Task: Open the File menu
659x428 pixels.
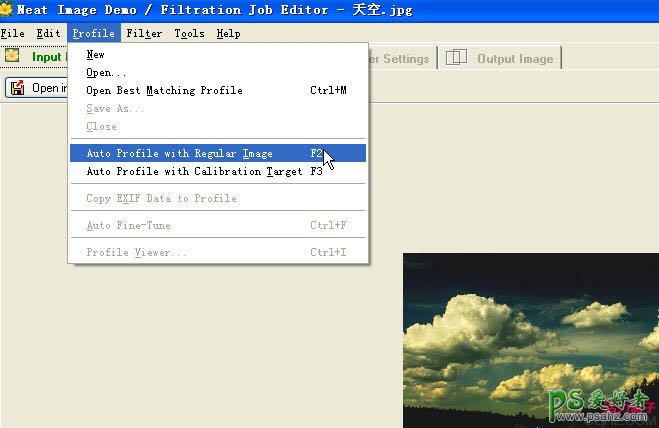Action: (12, 33)
